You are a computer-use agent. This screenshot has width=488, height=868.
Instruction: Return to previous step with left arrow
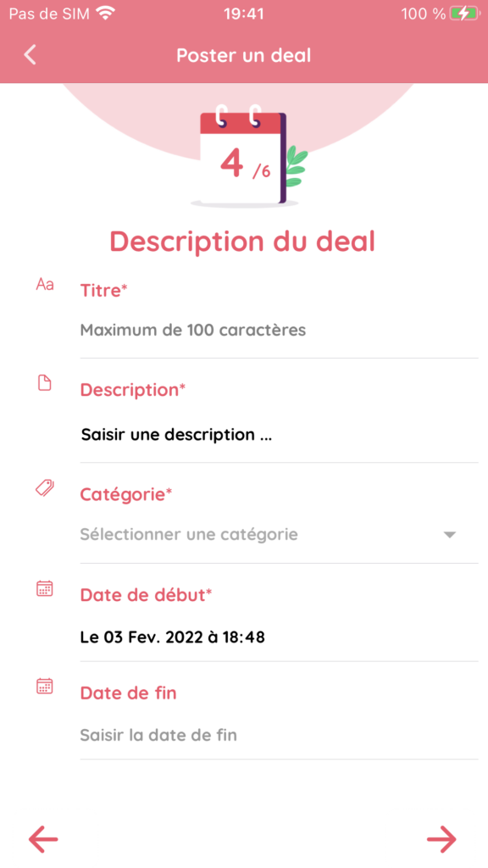(43, 839)
